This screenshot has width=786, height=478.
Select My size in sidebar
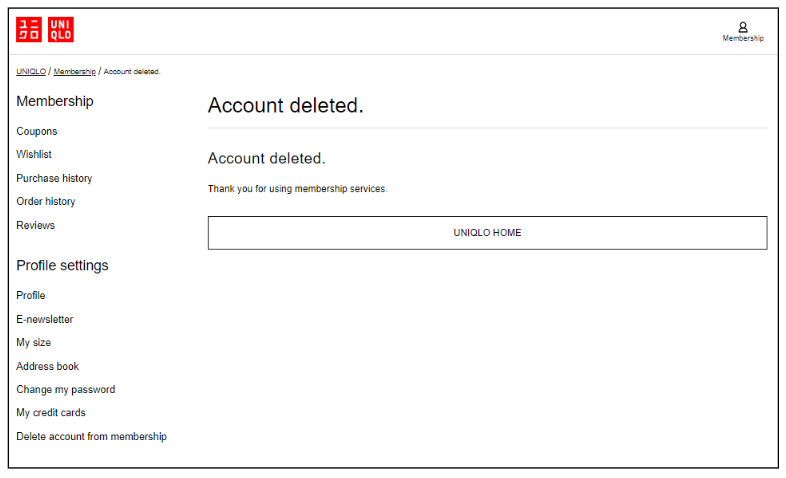point(34,343)
